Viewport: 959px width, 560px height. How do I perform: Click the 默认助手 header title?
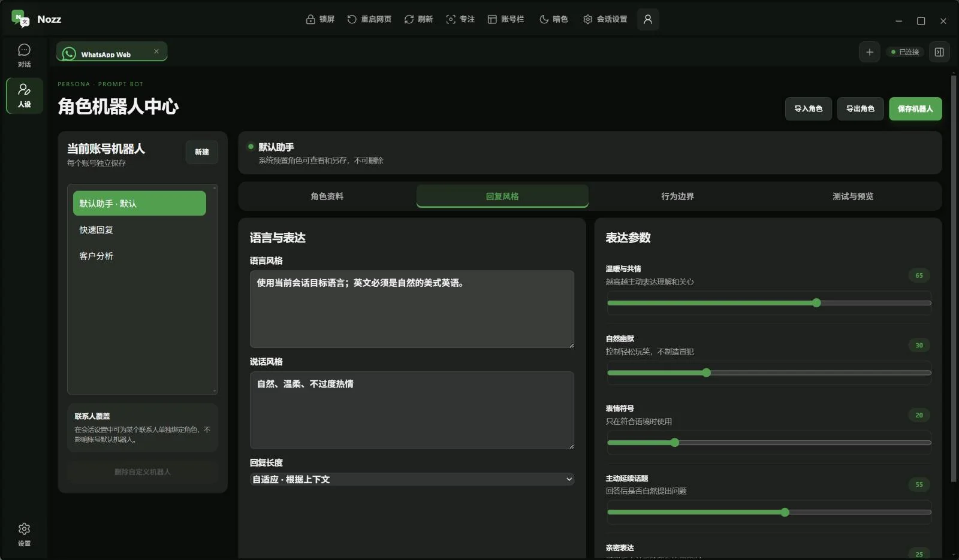click(276, 147)
